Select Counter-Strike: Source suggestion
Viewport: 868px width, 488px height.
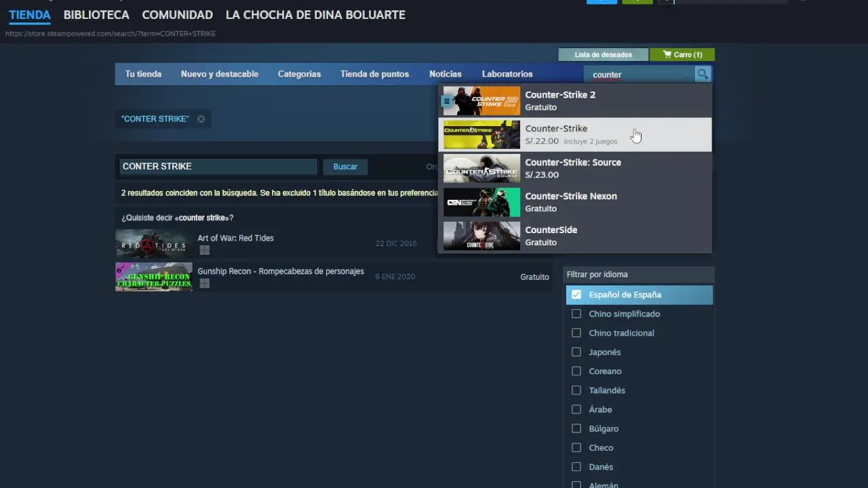575,168
